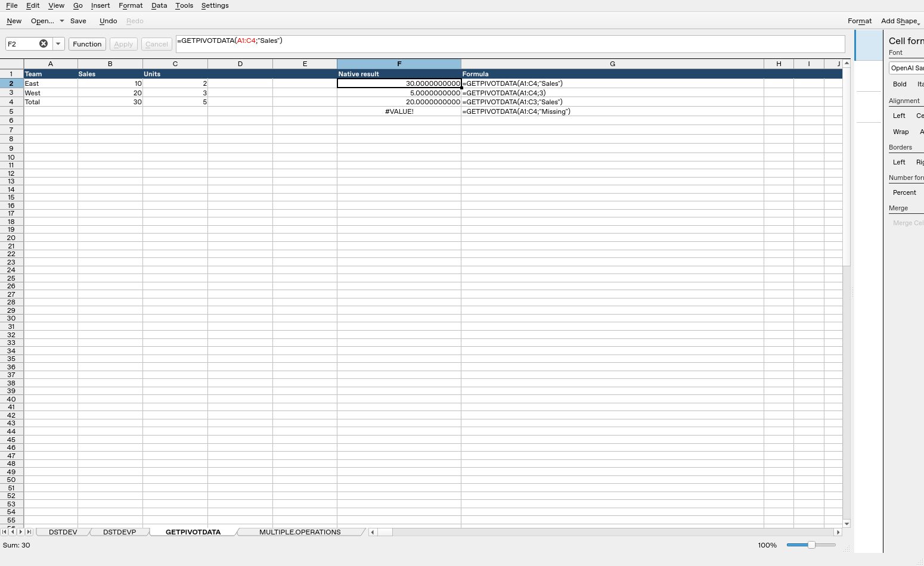
Task: Select the 5.0000000000 result cell
Action: click(x=399, y=93)
